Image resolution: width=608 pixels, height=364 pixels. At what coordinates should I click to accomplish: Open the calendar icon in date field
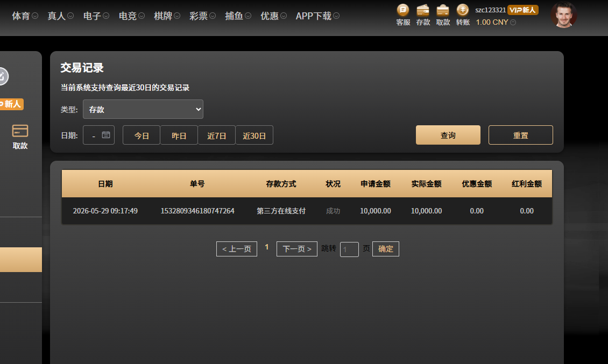coord(106,135)
